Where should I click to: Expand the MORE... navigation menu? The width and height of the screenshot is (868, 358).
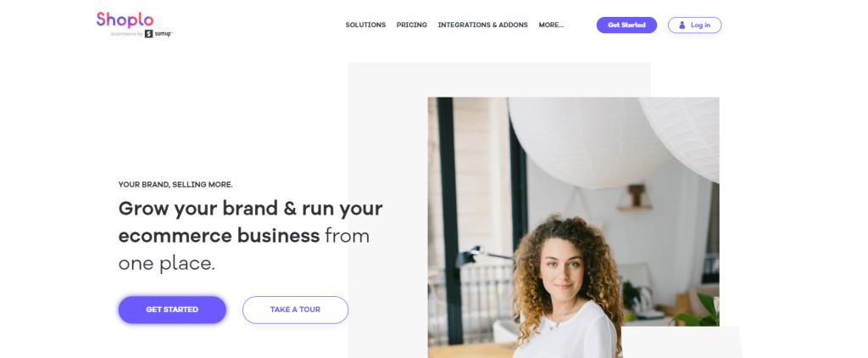click(551, 25)
